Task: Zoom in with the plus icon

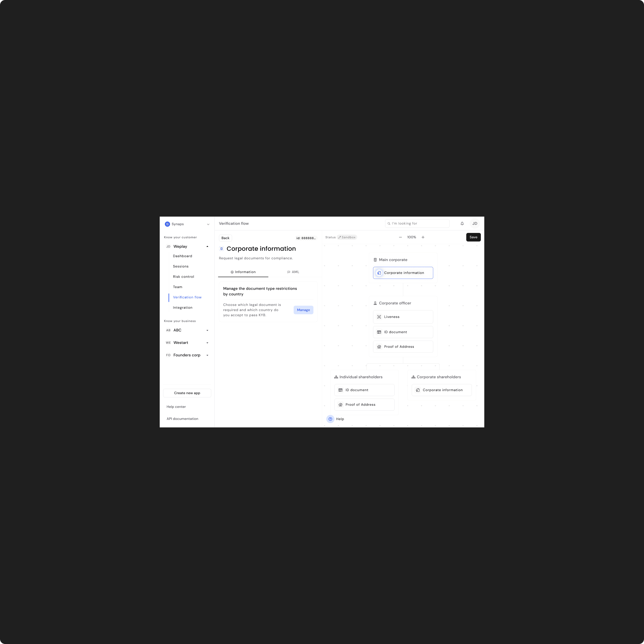Action: (423, 237)
